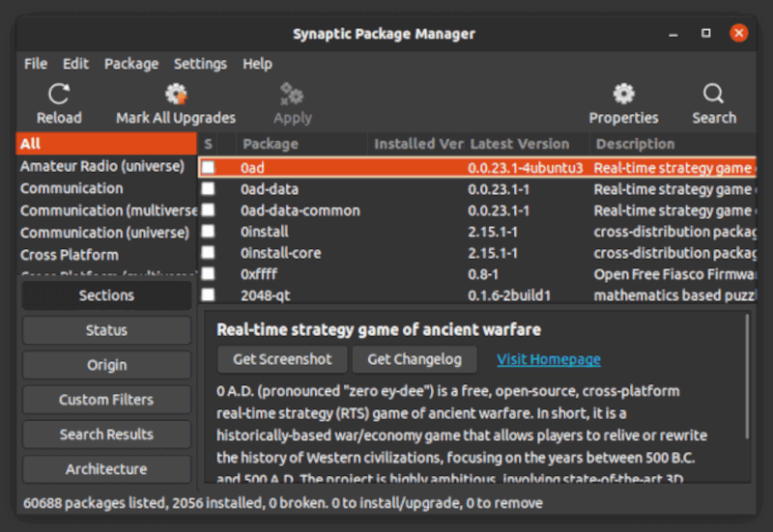Minimize the Synaptic window

[673, 33]
